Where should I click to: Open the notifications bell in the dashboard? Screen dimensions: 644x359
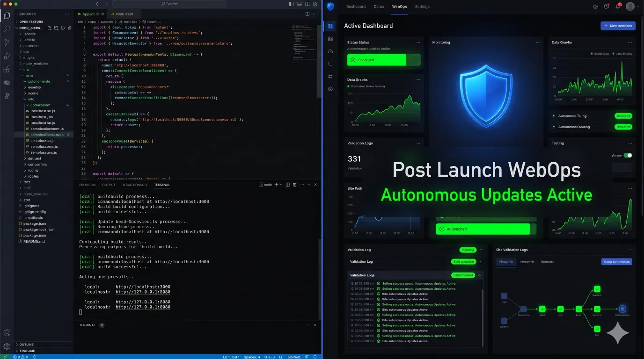[x=618, y=7]
